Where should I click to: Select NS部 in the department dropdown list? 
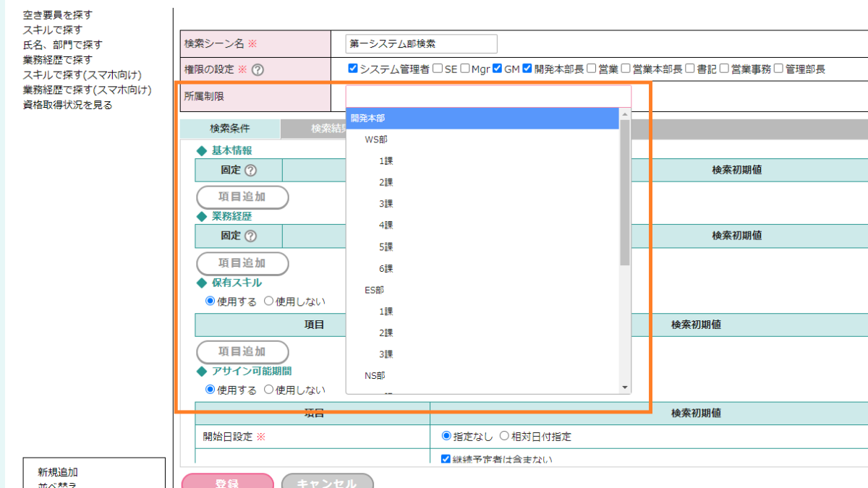(x=375, y=376)
